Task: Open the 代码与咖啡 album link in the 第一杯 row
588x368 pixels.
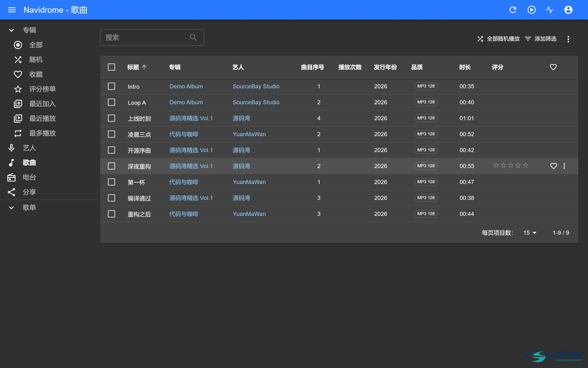Action: (x=184, y=182)
